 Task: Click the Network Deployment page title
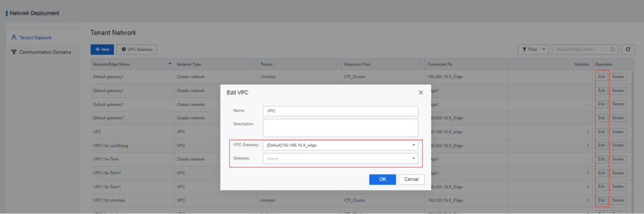pos(34,13)
